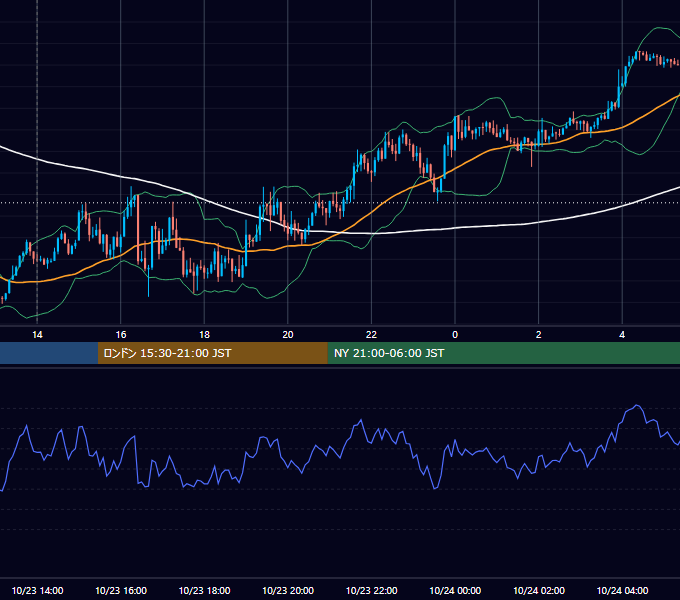Viewport: 680px width, 600px height.
Task: Click the hour label 2 under chart
Action: click(x=539, y=335)
